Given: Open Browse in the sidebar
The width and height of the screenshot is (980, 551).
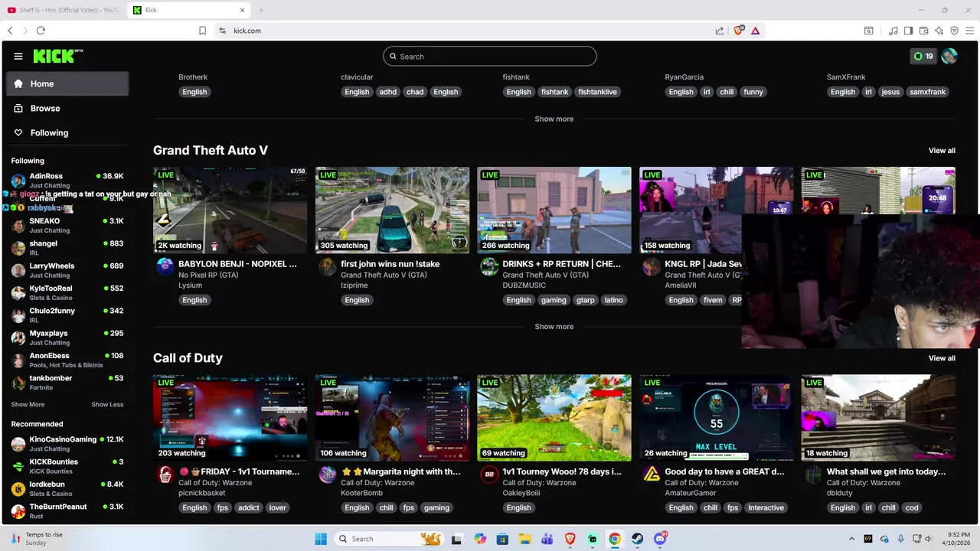Looking at the screenshot, I should pyautogui.click(x=67, y=108).
